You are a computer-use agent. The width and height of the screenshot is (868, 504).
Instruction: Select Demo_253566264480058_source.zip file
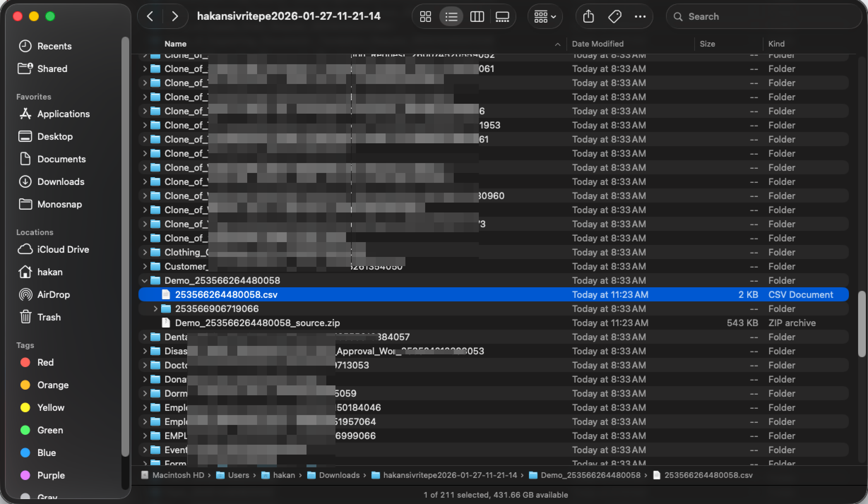coord(493,323)
